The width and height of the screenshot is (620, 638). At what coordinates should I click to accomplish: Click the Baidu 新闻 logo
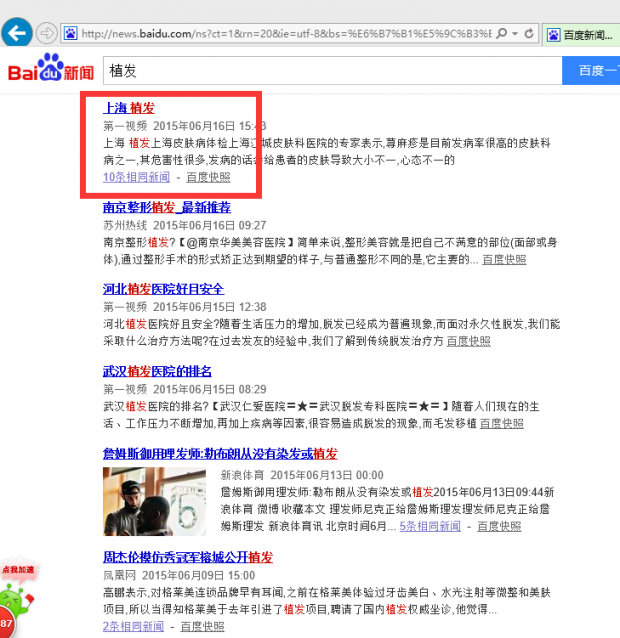[51, 68]
